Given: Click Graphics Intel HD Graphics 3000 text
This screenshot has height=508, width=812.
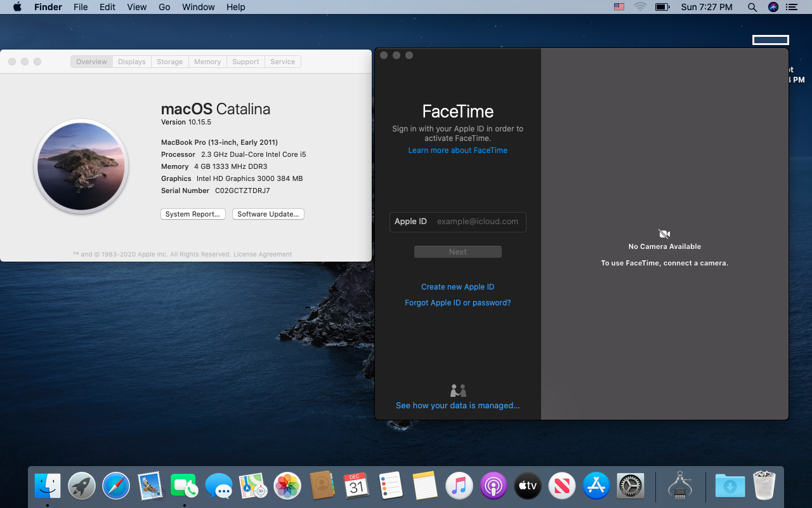Looking at the screenshot, I should pyautogui.click(x=232, y=178).
